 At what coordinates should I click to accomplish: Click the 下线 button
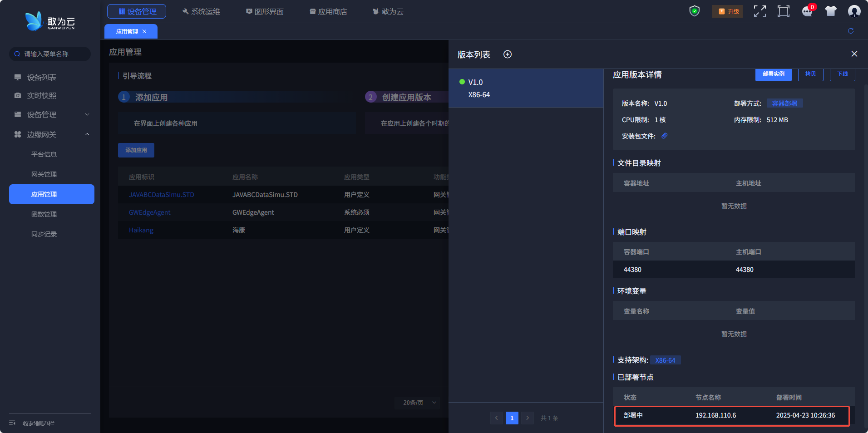pos(842,74)
